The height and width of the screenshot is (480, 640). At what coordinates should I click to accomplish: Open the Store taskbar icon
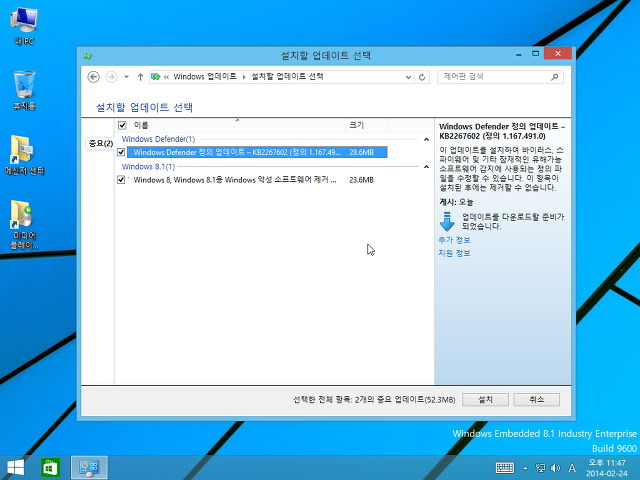click(50, 468)
